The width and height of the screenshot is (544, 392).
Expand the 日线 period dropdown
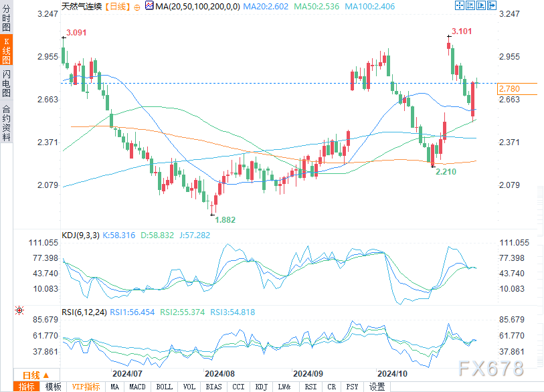[31, 375]
